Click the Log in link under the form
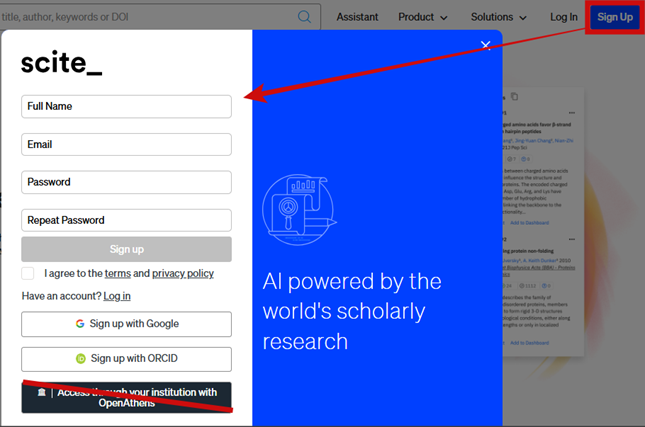Image resolution: width=645 pixels, height=427 pixels. [x=117, y=296]
